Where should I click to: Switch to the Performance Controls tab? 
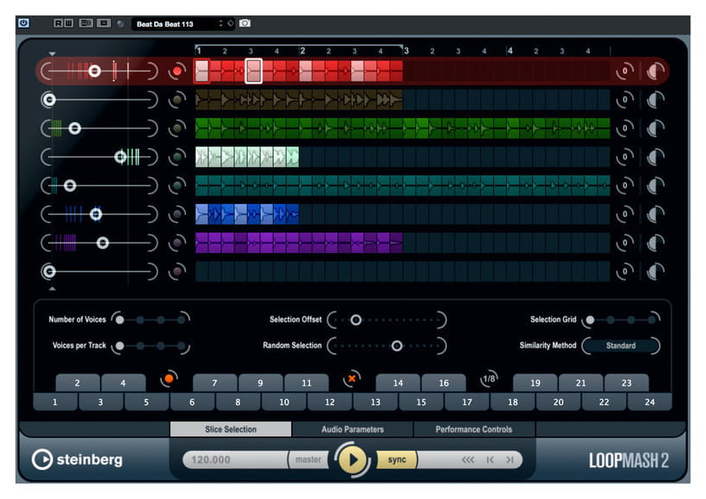(x=474, y=429)
